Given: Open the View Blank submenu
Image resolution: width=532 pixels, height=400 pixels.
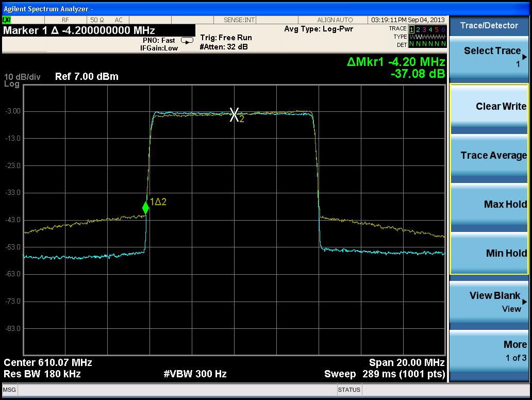Looking at the screenshot, I should (489, 303).
